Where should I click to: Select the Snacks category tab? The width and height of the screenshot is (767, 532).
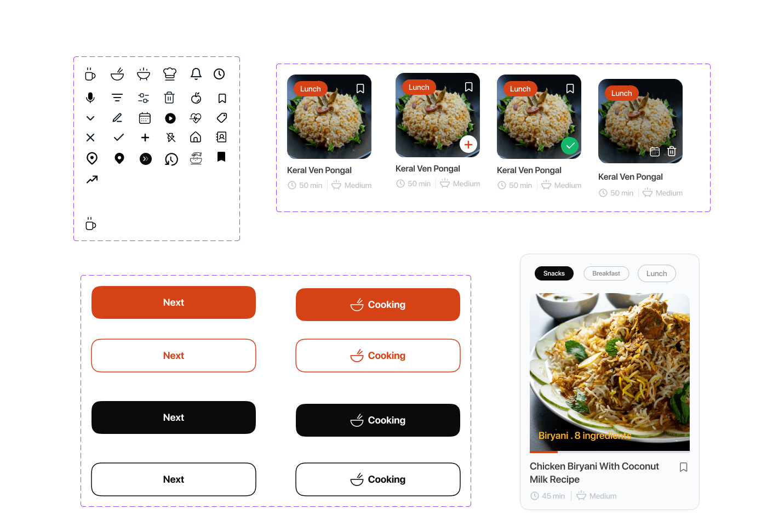pos(554,273)
